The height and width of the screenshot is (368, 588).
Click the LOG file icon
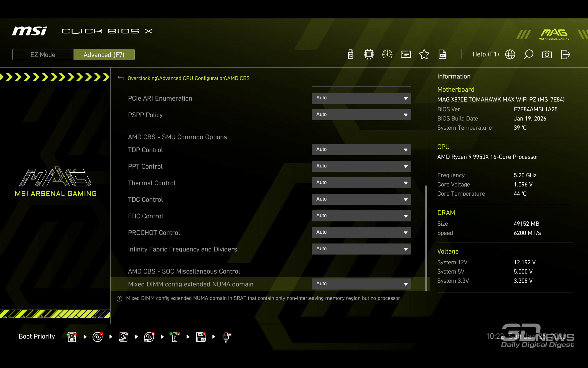[x=443, y=55]
